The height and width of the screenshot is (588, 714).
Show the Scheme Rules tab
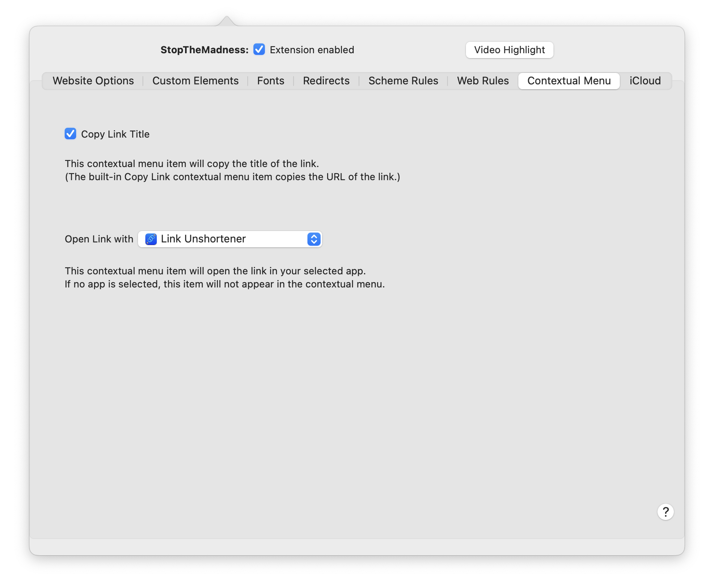[403, 81]
